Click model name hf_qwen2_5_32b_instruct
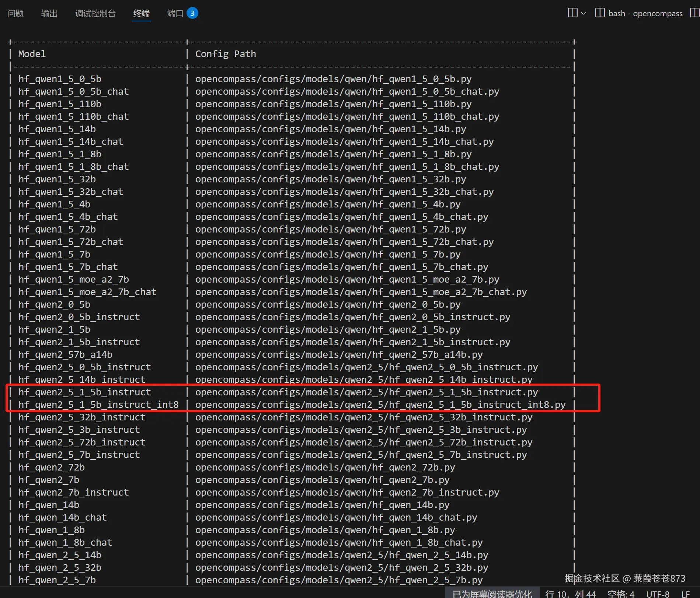 [82, 417]
